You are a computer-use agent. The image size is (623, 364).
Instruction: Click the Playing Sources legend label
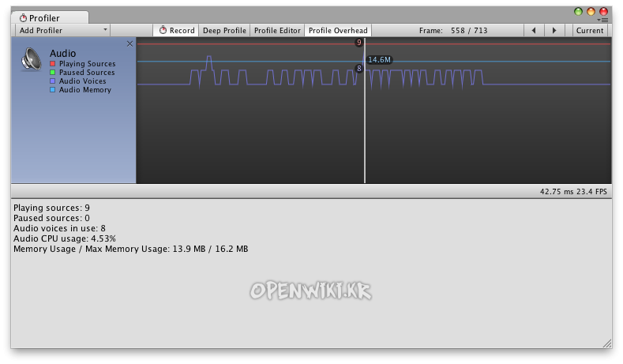[88, 64]
